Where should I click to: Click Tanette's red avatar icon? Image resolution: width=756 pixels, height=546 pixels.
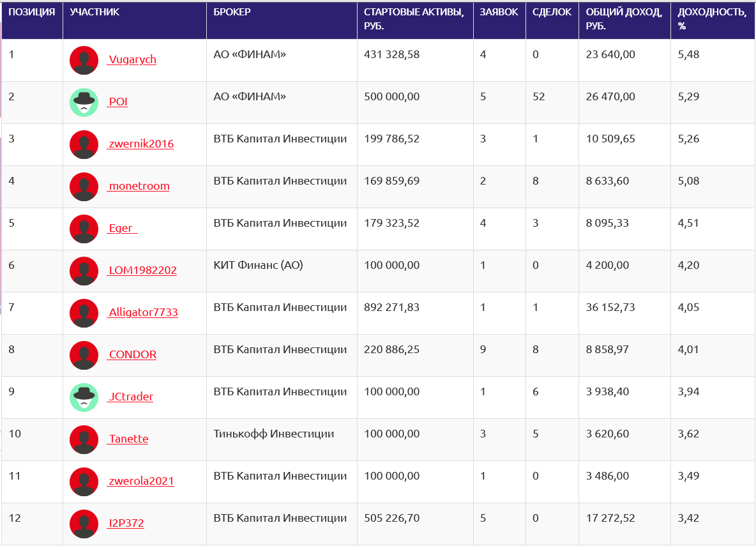pos(84,440)
